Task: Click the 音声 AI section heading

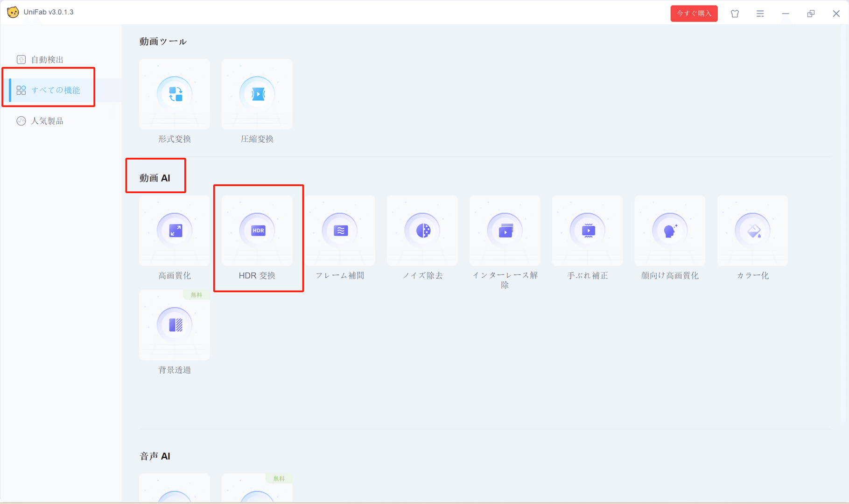Action: pos(155,456)
